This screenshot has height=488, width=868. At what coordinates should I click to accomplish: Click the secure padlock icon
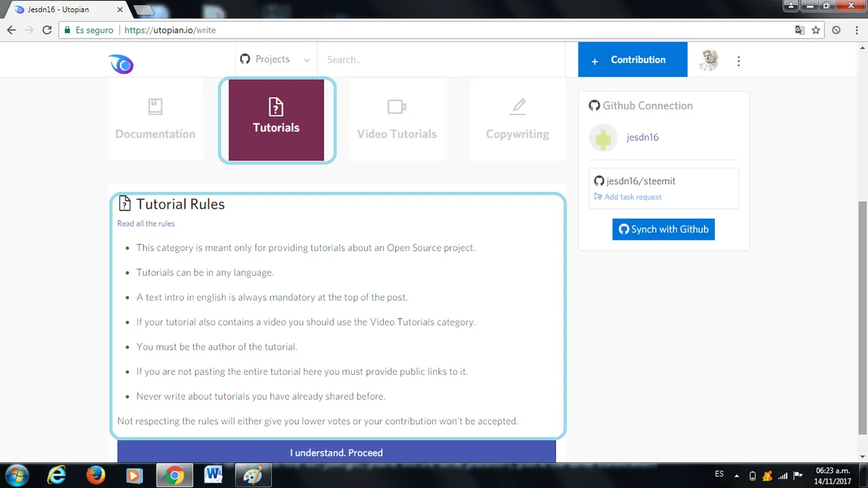click(66, 30)
